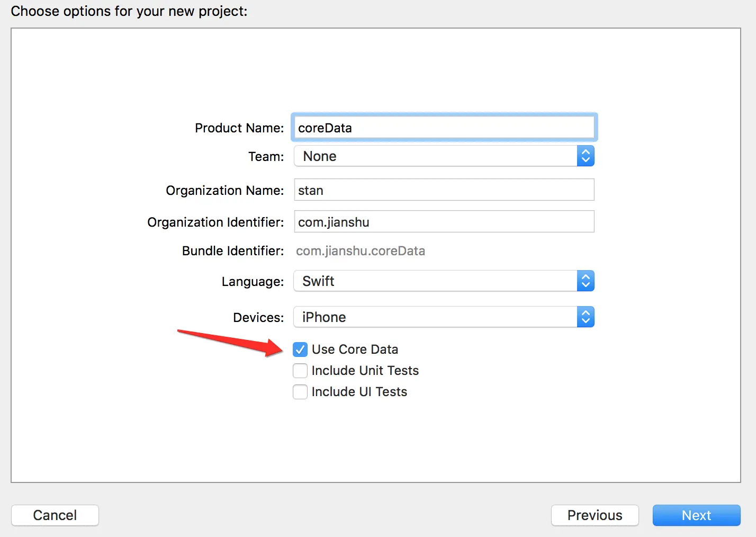
Task: Go back with the Previous button
Action: [x=595, y=515]
